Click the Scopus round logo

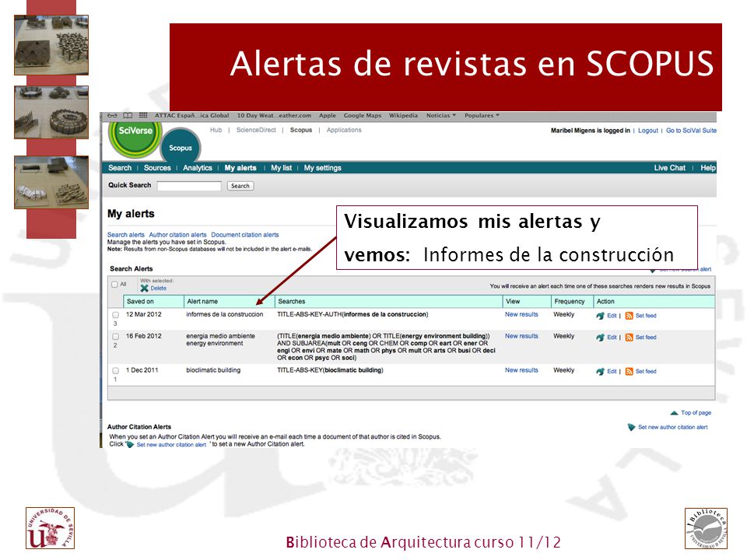point(181,147)
